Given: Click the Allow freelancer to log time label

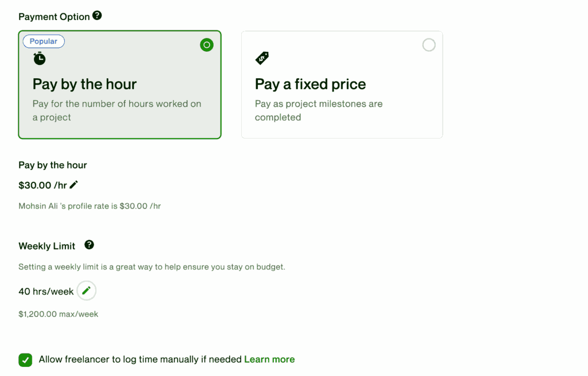Looking at the screenshot, I should click(x=140, y=359).
